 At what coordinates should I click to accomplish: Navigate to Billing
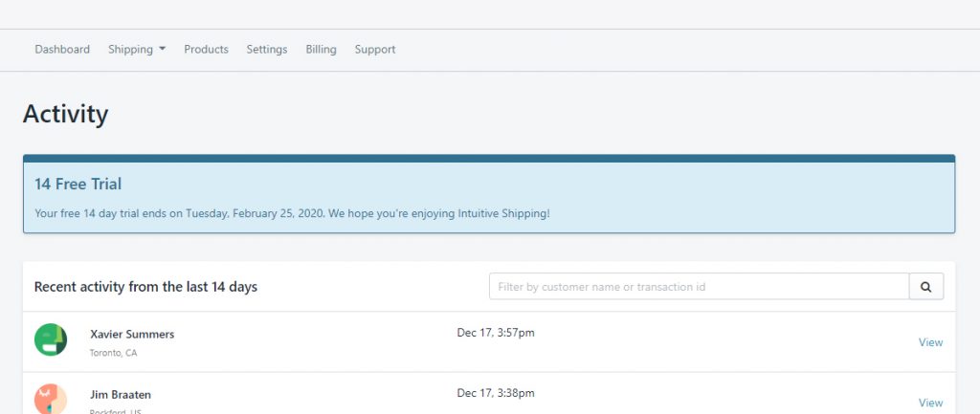(x=322, y=49)
